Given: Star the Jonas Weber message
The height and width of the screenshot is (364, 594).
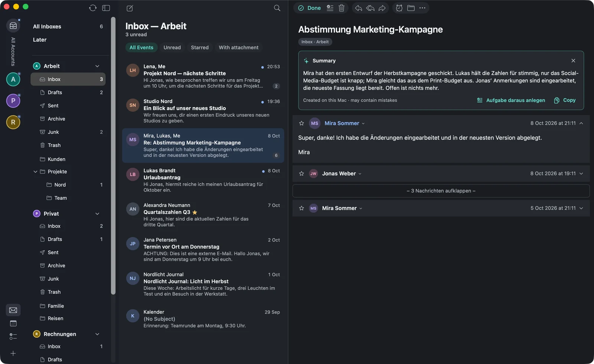Looking at the screenshot, I should (301, 174).
